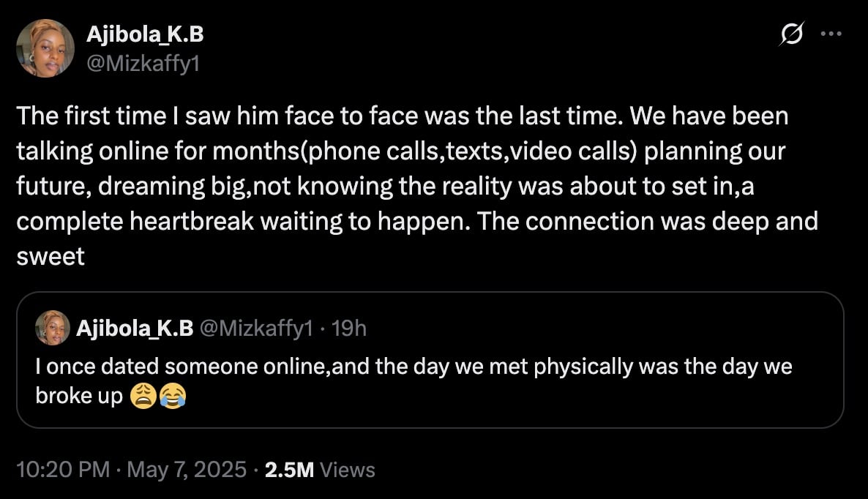868x499 pixels.
Task: Click the May 7, 2025 date
Action: click(187, 470)
